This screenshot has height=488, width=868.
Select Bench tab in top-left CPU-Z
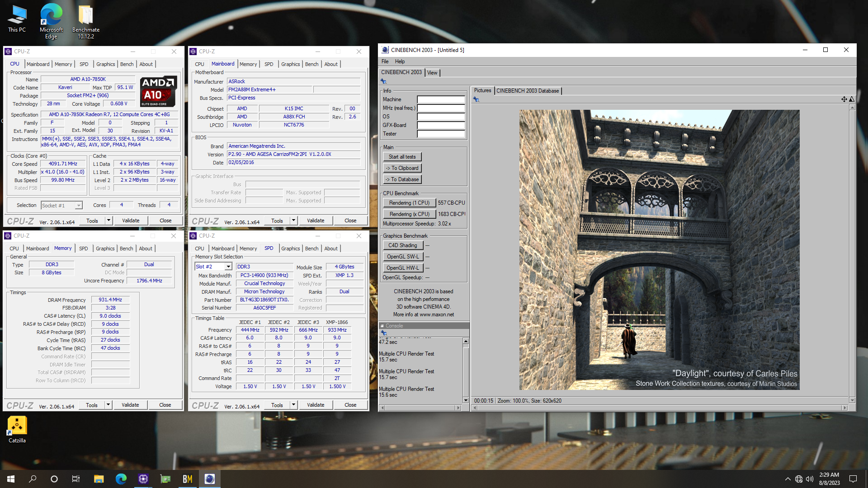click(x=127, y=64)
